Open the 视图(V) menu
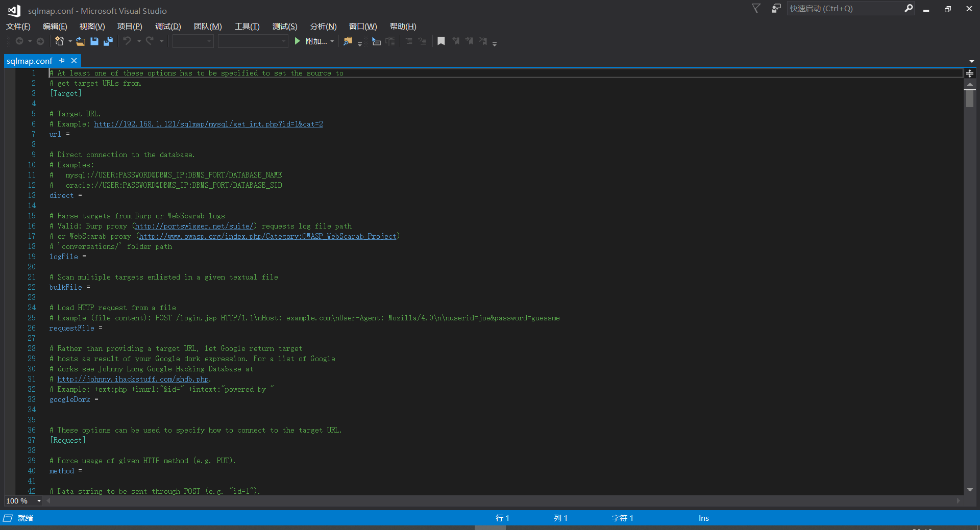This screenshot has height=530, width=980. pos(92,27)
